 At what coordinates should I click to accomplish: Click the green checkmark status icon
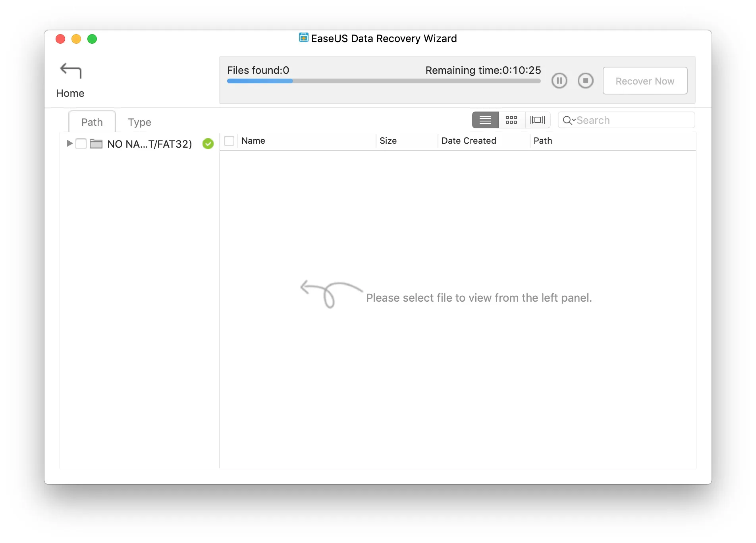(x=208, y=144)
